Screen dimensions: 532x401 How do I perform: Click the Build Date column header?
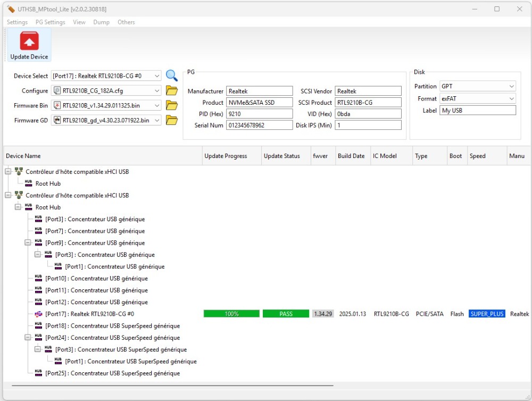[x=351, y=156]
